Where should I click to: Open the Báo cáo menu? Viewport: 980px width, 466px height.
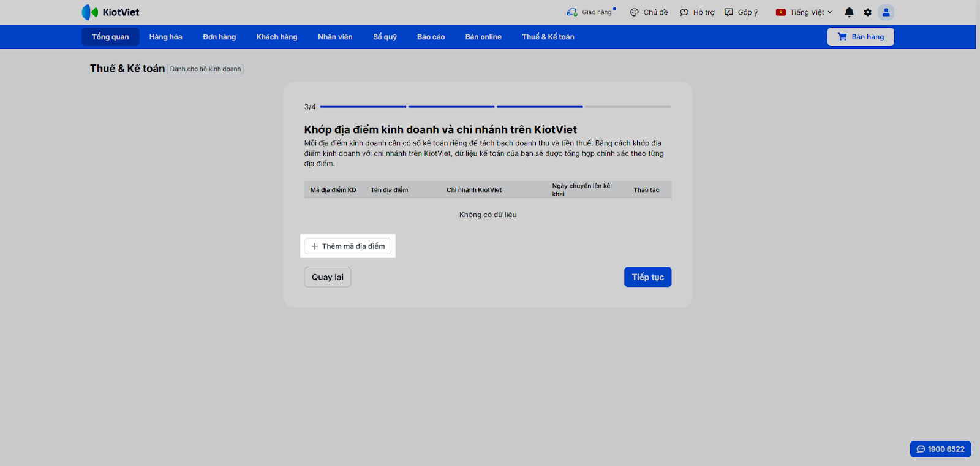click(x=431, y=37)
